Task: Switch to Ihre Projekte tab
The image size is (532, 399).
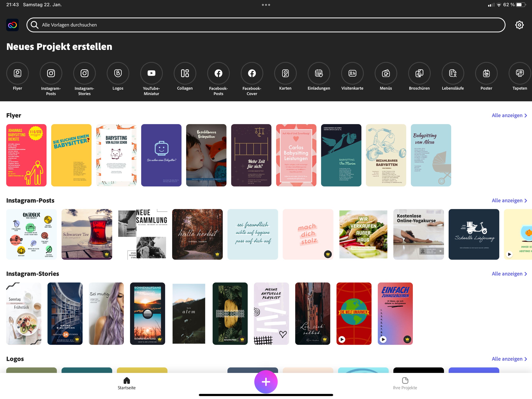Action: (x=405, y=383)
